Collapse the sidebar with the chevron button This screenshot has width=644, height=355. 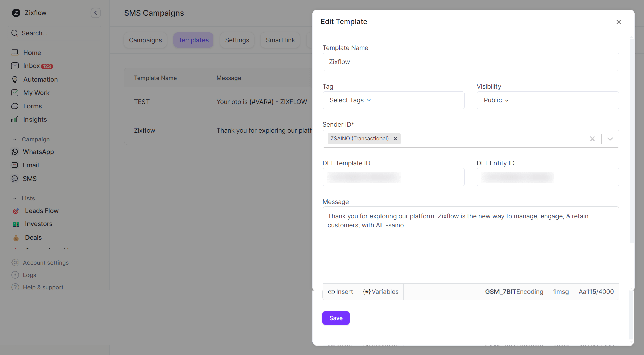[96, 13]
